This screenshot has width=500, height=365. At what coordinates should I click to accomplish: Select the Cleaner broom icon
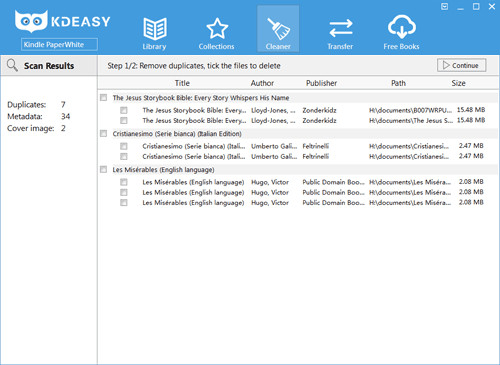point(278,29)
